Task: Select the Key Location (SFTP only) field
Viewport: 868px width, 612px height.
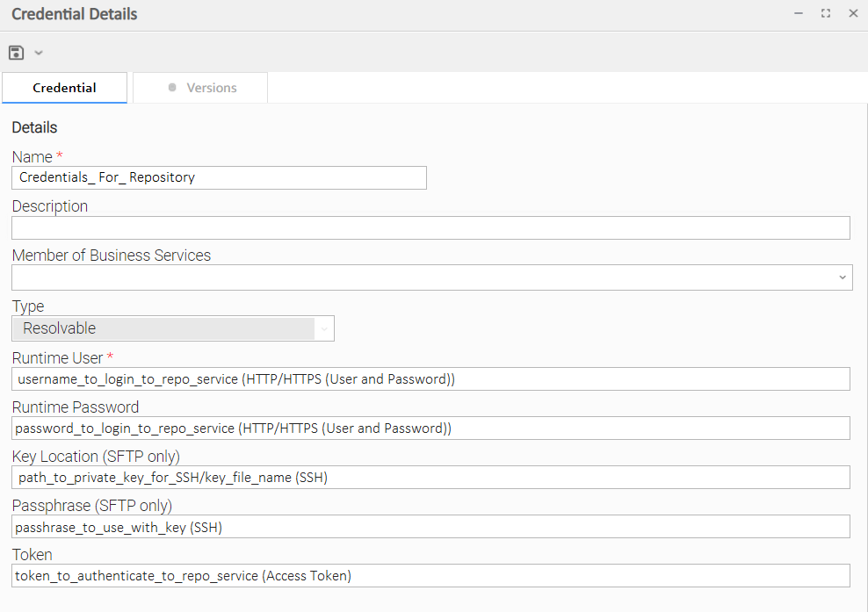Action: 430,478
